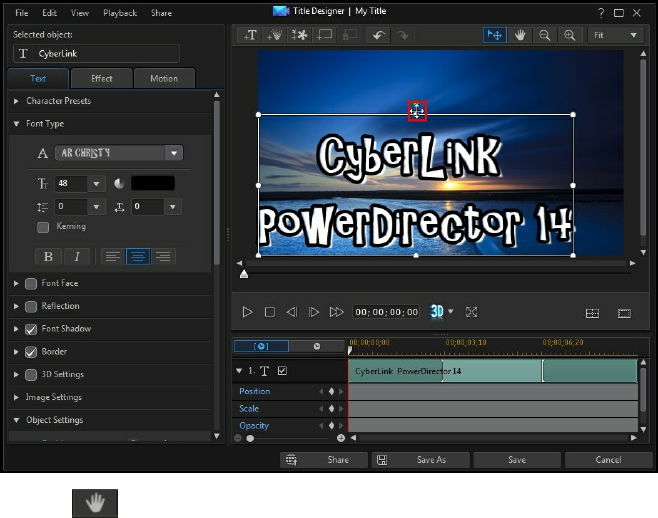Click the snap to reference lines icon
Viewport: 658px width, 518px height.
coord(592,313)
